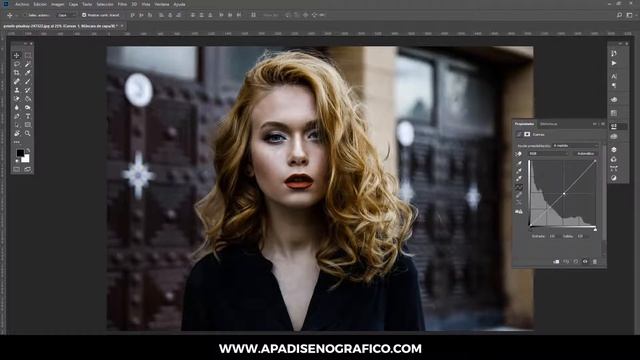Click the Auto-Align Layers icon
This screenshot has width=640, height=360.
[x=253, y=15]
